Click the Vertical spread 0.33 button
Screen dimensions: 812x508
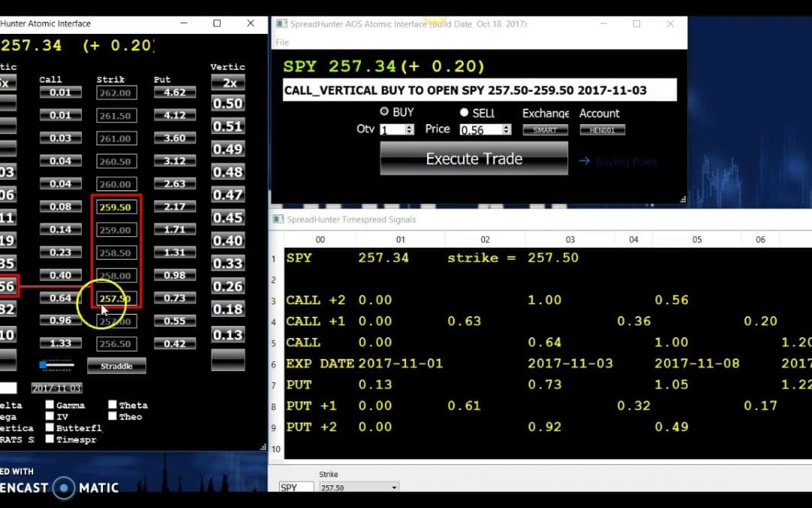(228, 263)
